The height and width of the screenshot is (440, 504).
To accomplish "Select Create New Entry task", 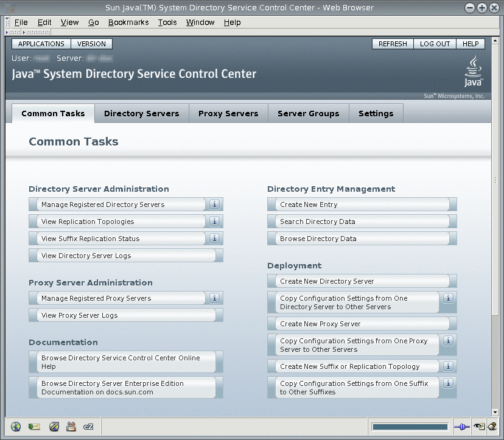I will pyautogui.click(x=362, y=204).
